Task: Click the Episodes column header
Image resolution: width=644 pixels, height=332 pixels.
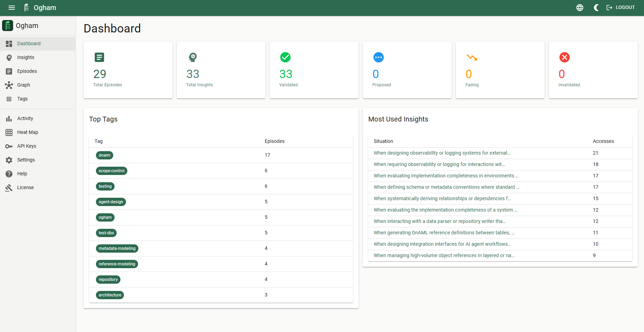Action: click(275, 141)
